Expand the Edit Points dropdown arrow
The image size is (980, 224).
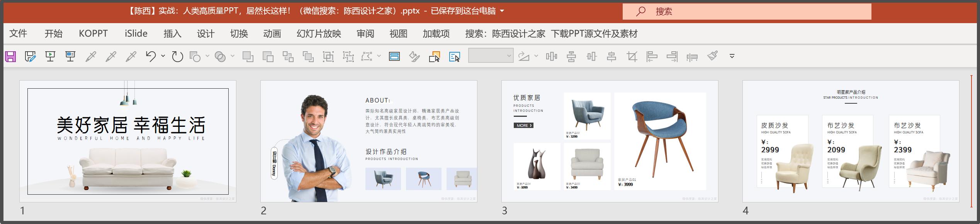point(379,56)
